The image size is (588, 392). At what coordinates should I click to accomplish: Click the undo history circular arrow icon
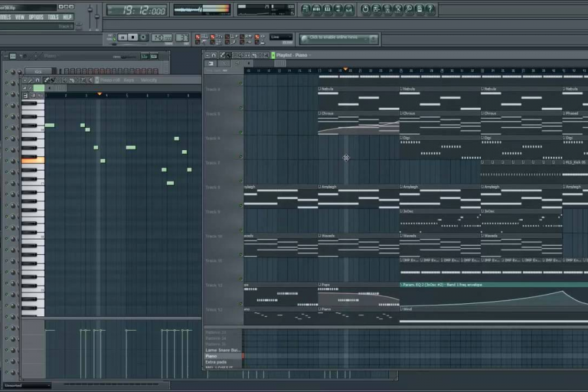tap(365, 9)
